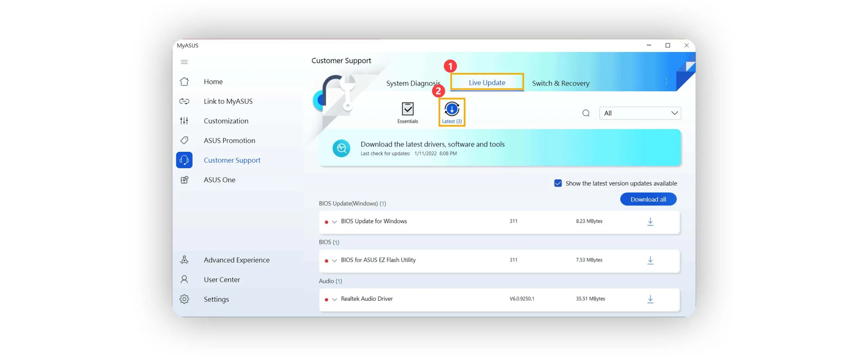The width and height of the screenshot is (868, 356).
Task: Open the All category filter dropdown
Action: 639,113
